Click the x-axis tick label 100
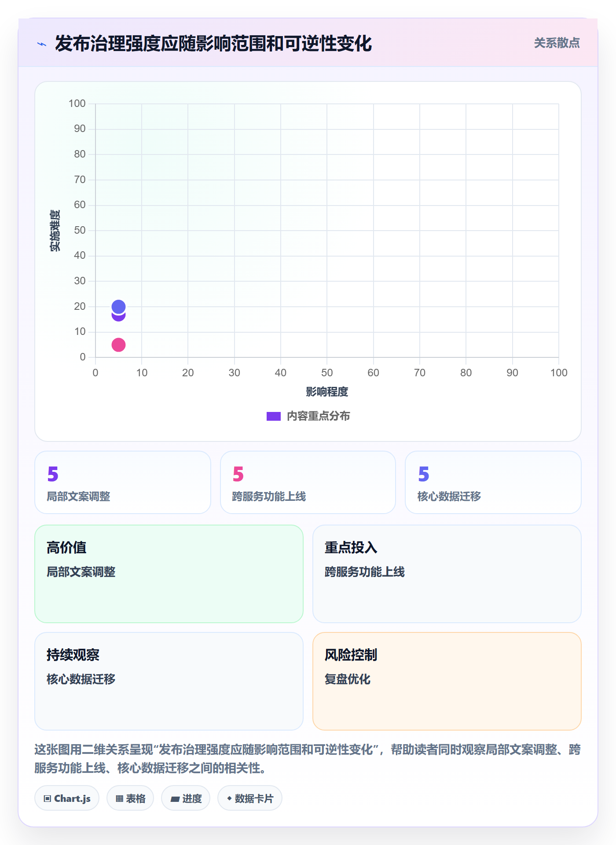 pos(559,373)
